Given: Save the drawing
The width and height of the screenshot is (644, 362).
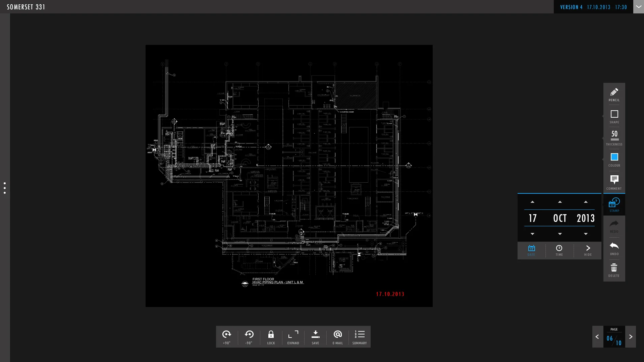Looking at the screenshot, I should tap(315, 337).
